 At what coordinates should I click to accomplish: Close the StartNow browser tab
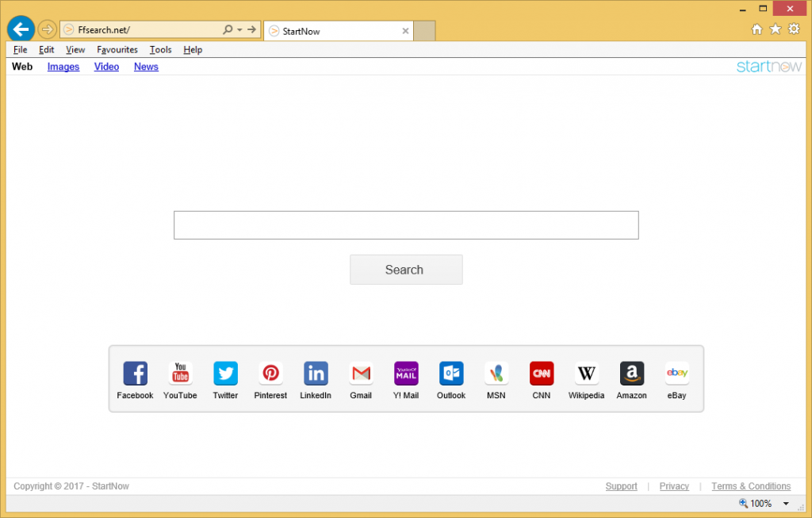[405, 31]
